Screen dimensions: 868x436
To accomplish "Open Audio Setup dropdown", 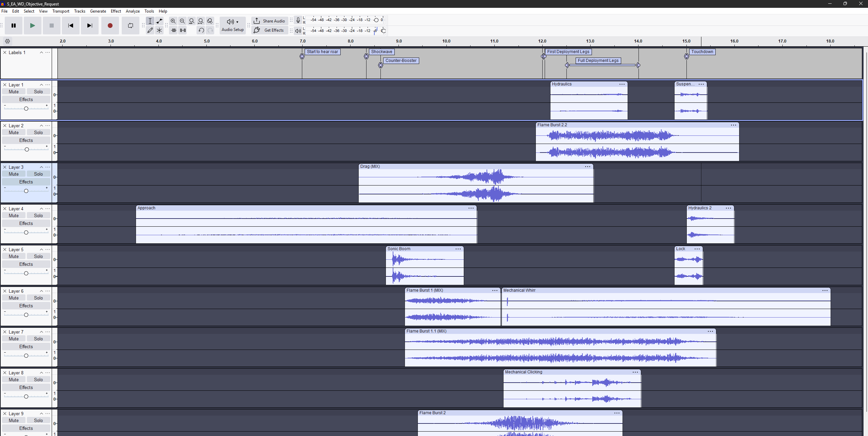I will (233, 26).
